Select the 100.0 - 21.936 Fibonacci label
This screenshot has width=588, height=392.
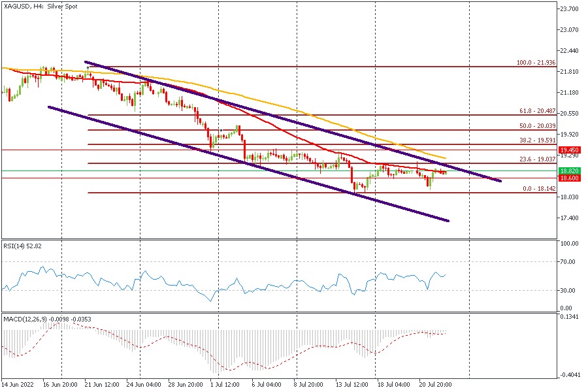534,62
